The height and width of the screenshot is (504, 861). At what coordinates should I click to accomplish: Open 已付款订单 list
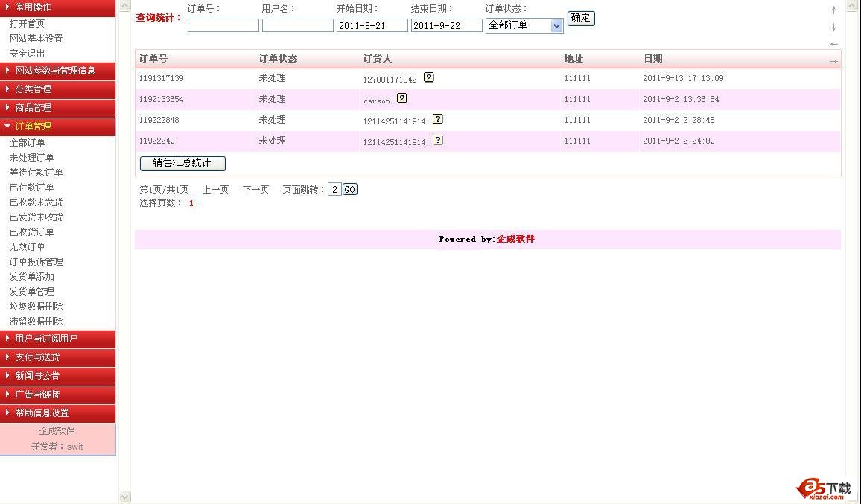coord(31,187)
